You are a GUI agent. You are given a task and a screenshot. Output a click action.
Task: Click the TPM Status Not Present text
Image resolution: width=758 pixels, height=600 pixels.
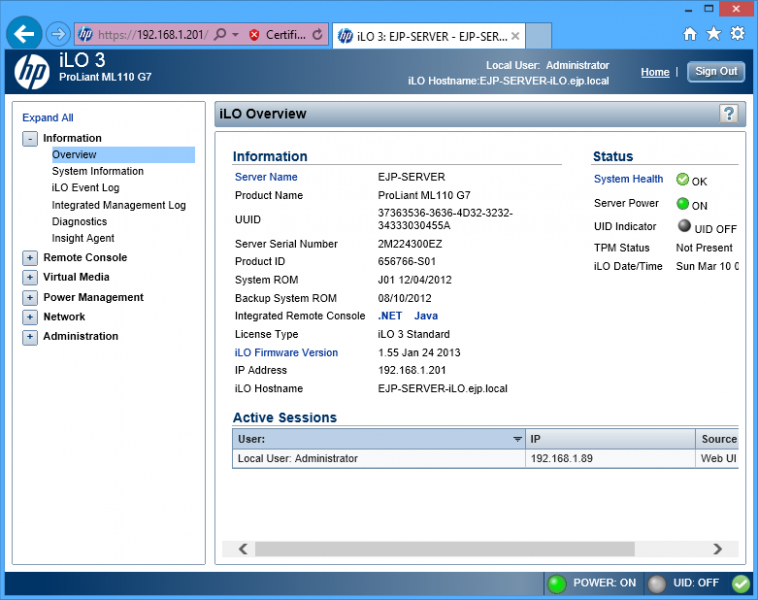704,248
